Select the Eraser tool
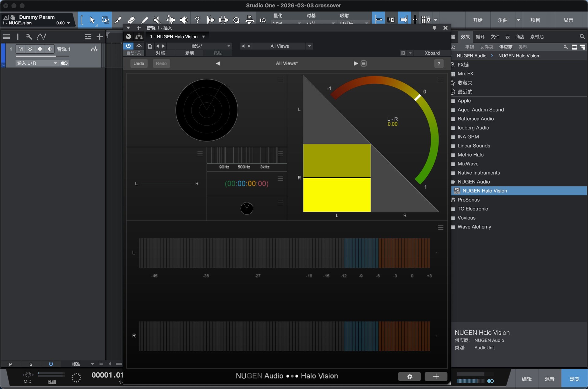This screenshot has height=389, width=588. pyautogui.click(x=131, y=20)
